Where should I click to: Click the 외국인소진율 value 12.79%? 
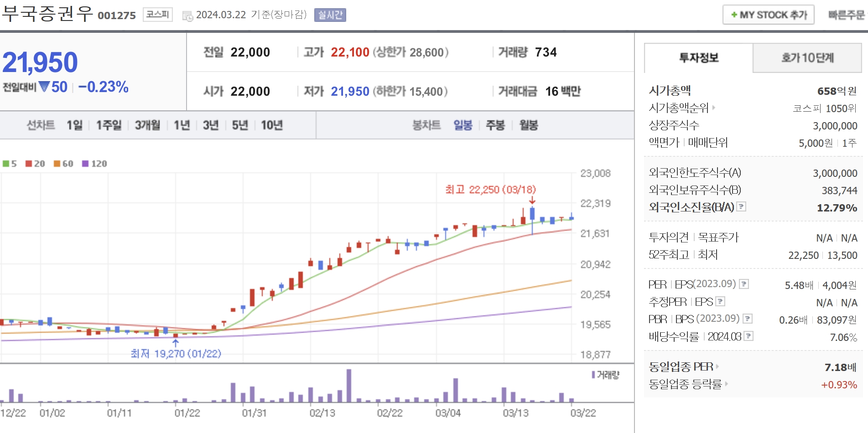pos(837,208)
